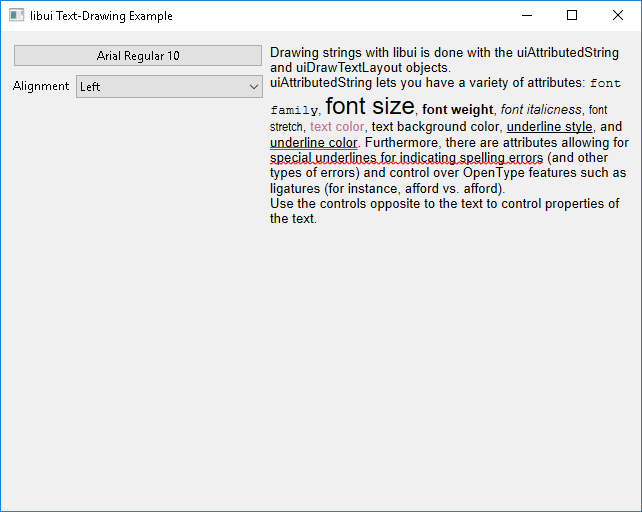Click the 'text background color' words
Viewport: 642px width, 512px height.
click(435, 127)
